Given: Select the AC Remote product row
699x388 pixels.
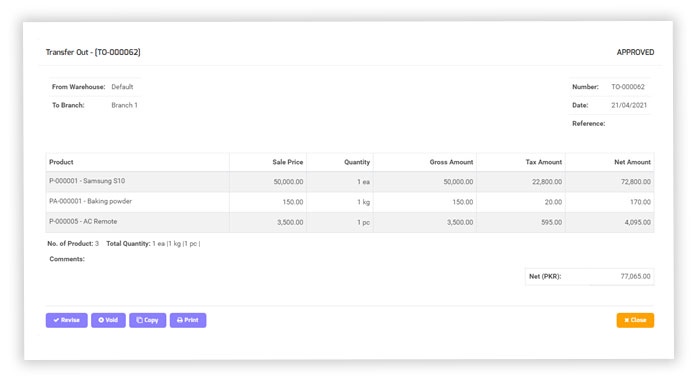Looking at the screenshot, I should [350, 222].
